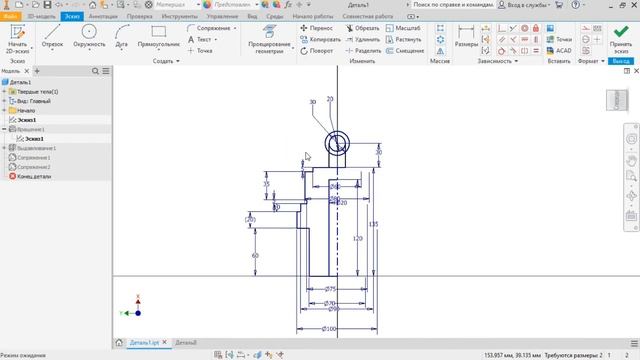Open model browser hamburger menu
Screen dimensions: 640x360
(106, 71)
